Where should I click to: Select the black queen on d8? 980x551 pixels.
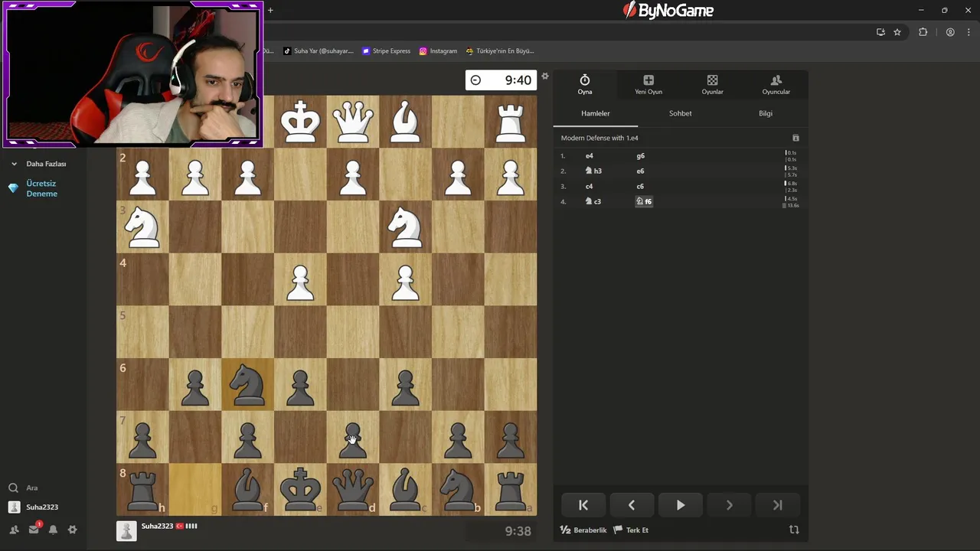(353, 489)
